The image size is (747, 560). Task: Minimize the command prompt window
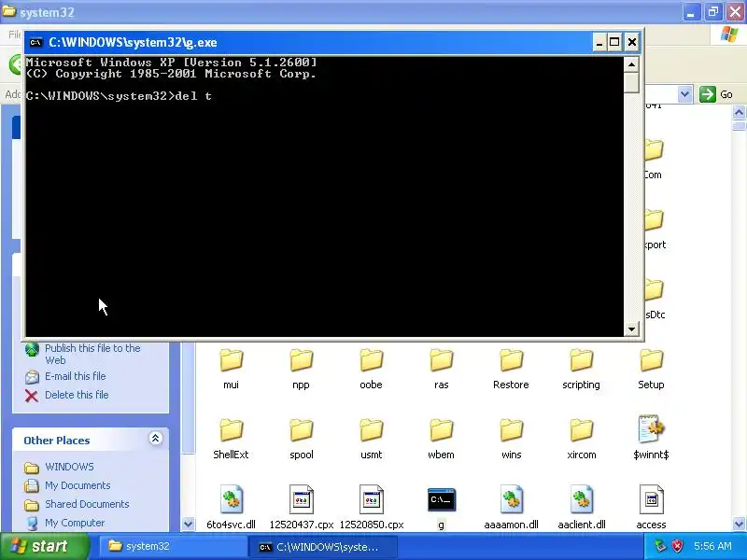599,42
